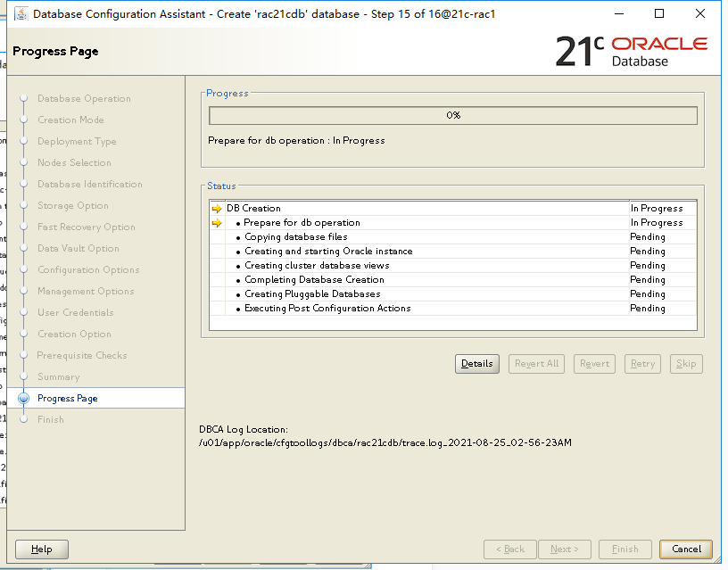Viewport: 728px width, 570px height.
Task: Click the 'Prepare for db operation : In Progress' message
Action: [x=296, y=141]
